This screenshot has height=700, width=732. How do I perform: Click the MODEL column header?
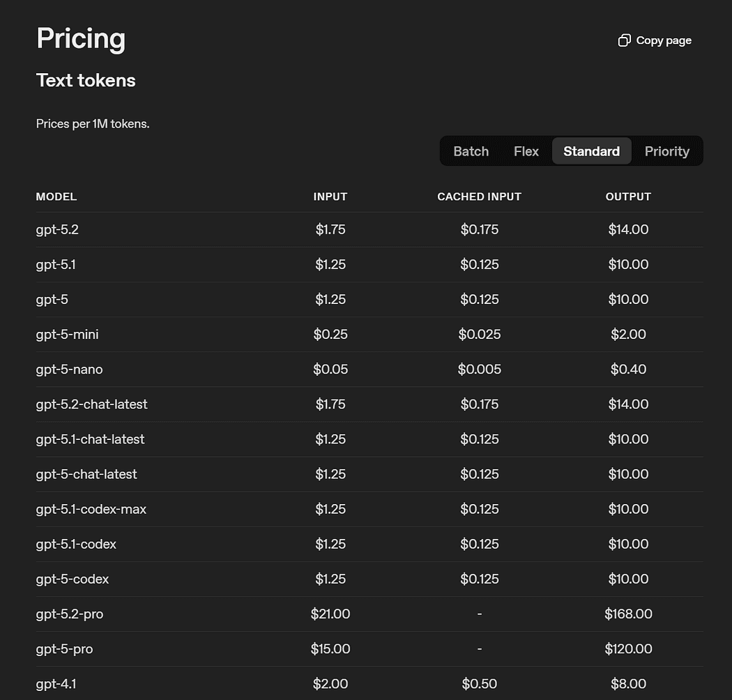coord(56,197)
